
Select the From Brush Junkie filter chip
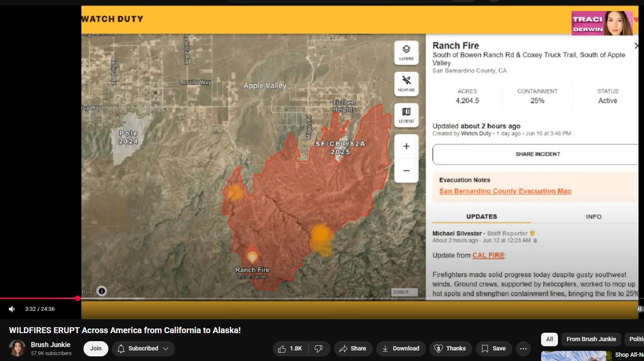591,339
